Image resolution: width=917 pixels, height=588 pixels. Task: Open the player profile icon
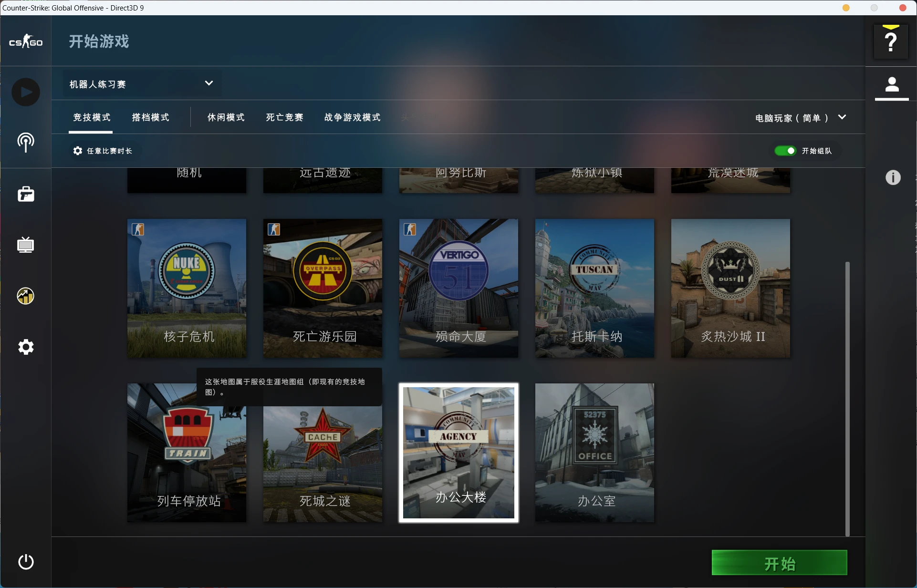click(892, 85)
